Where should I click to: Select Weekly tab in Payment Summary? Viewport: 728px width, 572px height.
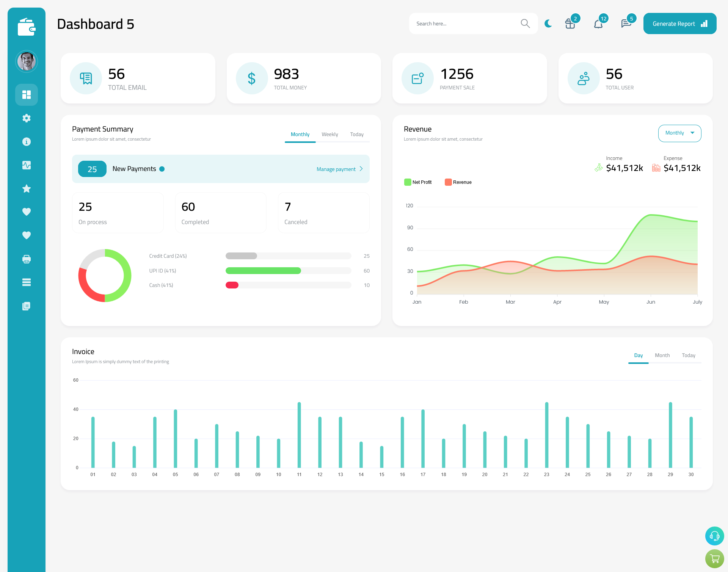(x=329, y=134)
